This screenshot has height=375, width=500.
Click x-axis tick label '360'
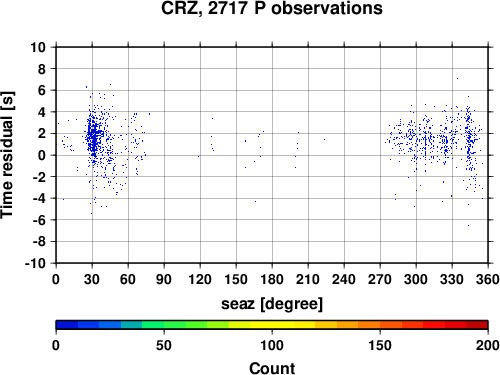(x=488, y=279)
